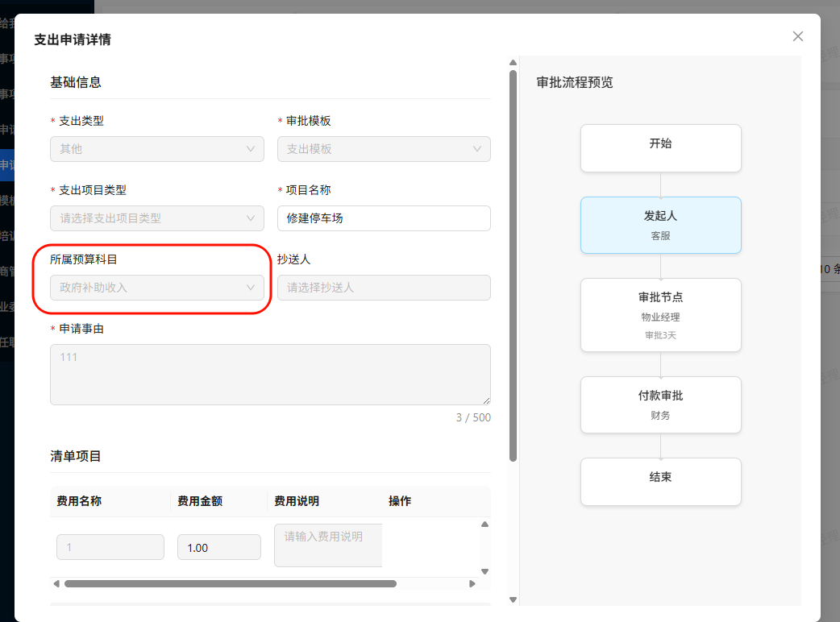
Task: Open the 支出项目类型 dropdown
Action: [x=156, y=218]
